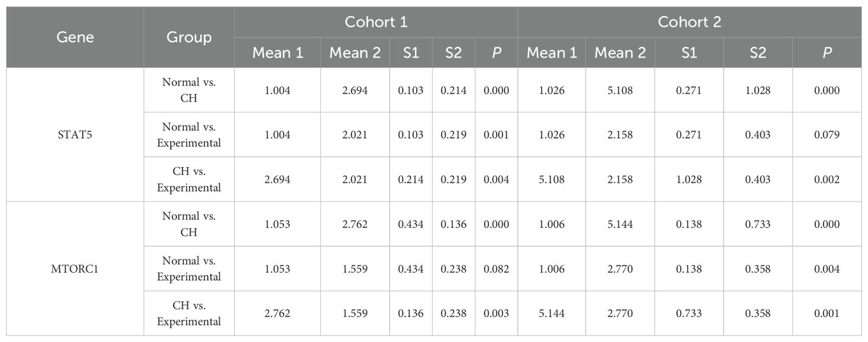
Task: Click the S2 header under Cohort 1
Action: [454, 52]
